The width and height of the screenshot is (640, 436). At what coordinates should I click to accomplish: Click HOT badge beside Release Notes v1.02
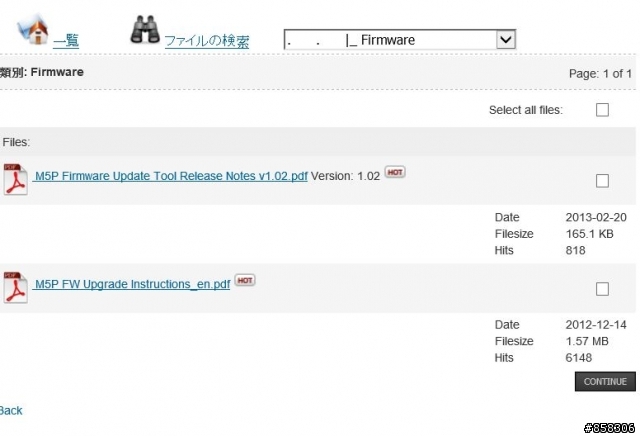pyautogui.click(x=395, y=172)
